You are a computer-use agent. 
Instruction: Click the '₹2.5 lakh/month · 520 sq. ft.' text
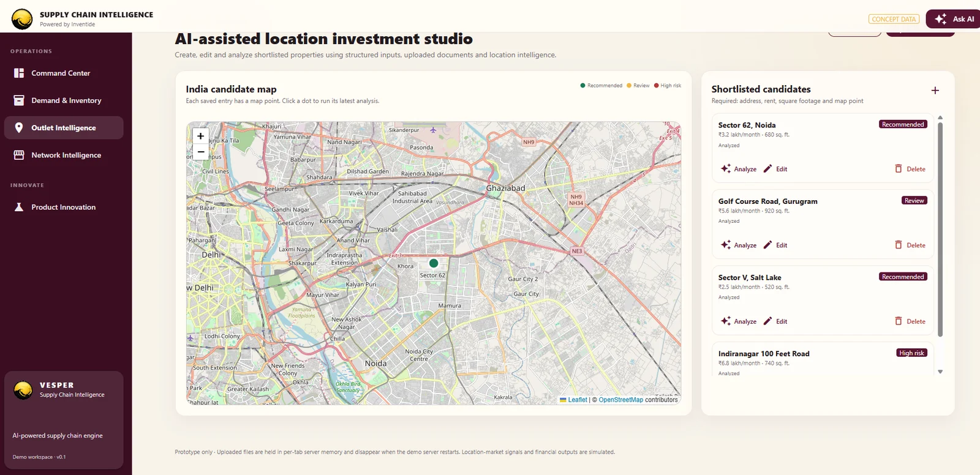754,287
